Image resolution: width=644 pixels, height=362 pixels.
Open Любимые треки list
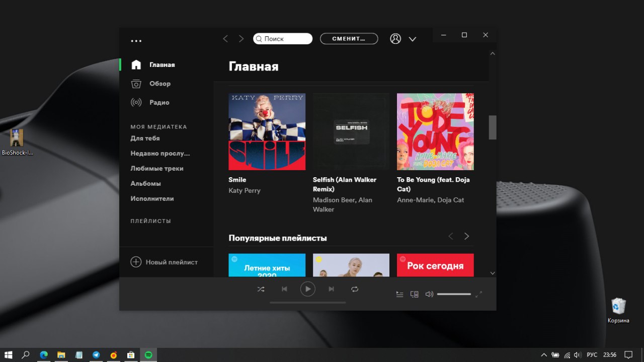coord(157,168)
